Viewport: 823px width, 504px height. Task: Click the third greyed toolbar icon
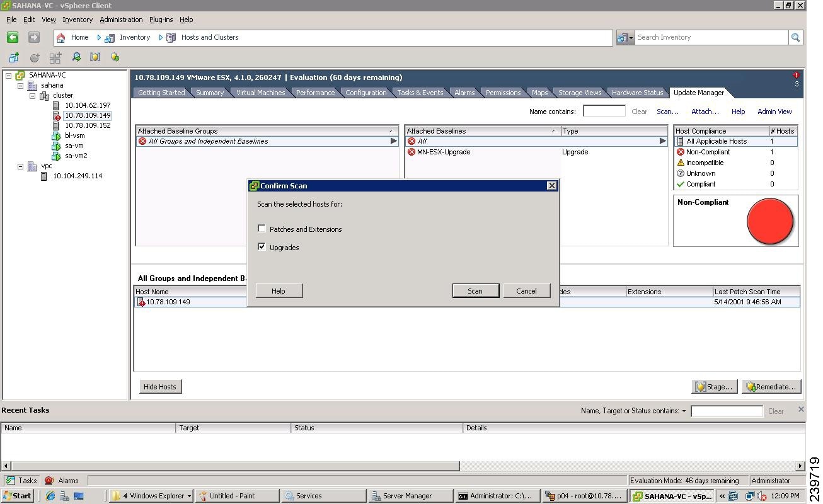tap(55, 57)
